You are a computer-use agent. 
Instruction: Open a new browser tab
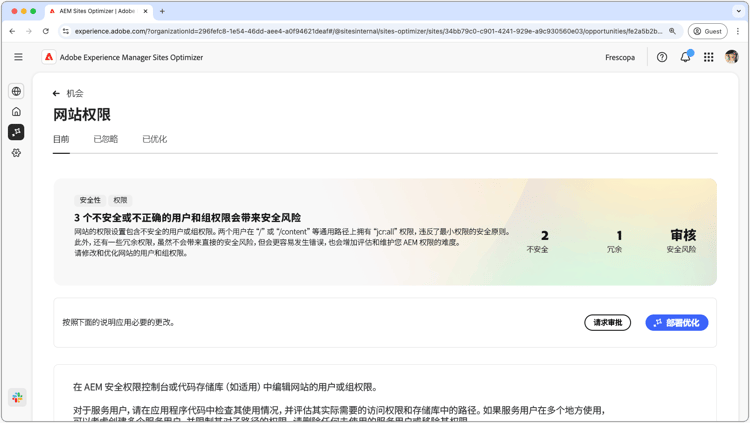click(162, 11)
